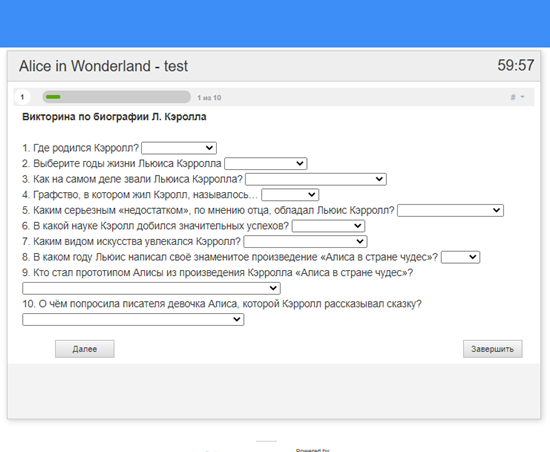Click the question number 1 circle

pos(22,97)
